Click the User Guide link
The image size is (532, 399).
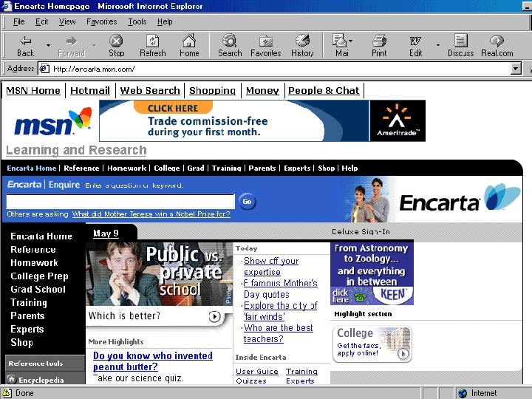pos(257,372)
